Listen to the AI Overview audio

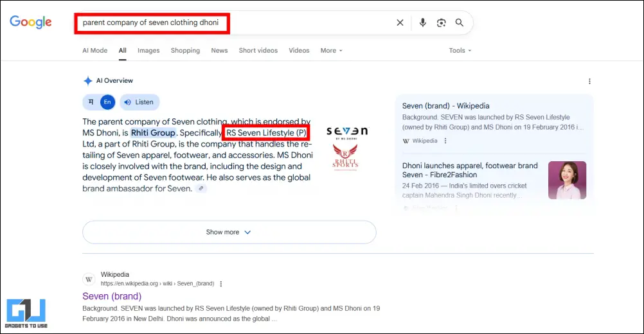tap(139, 102)
